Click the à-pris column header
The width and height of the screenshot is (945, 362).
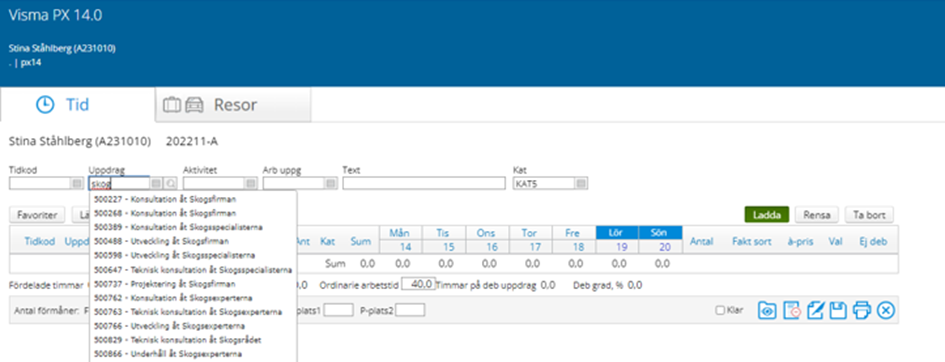(801, 241)
